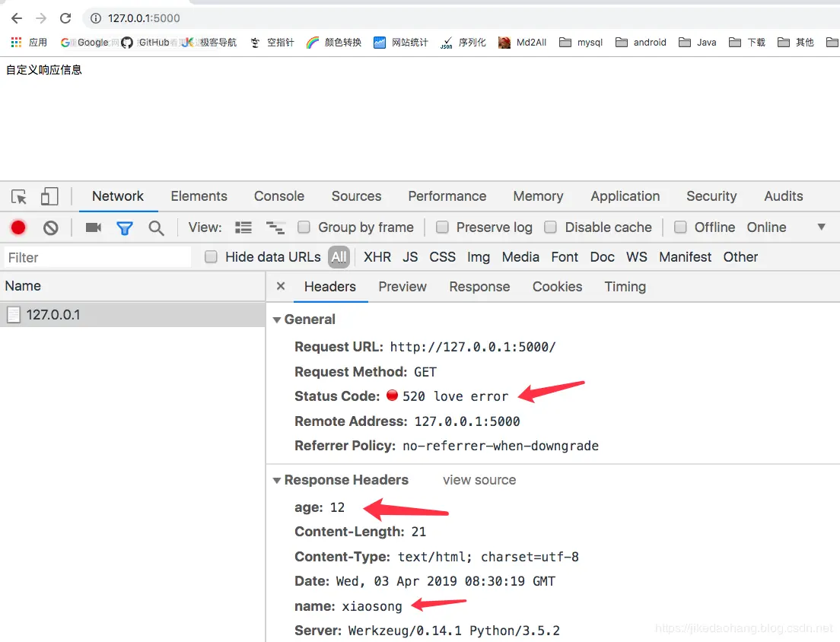Open the 空指针 bookmark
The height and width of the screenshot is (642, 840).
272,43
